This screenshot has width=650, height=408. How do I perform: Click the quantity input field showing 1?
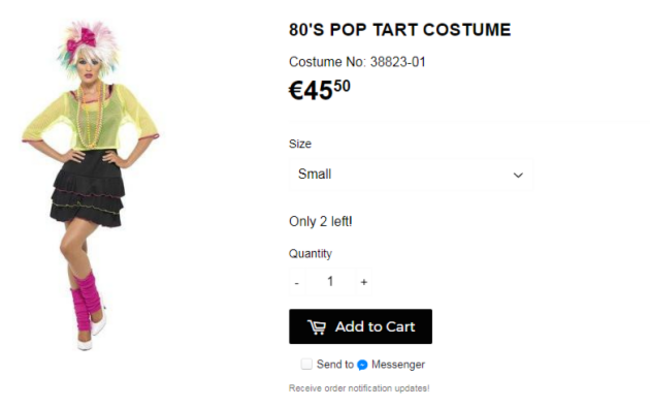click(330, 282)
